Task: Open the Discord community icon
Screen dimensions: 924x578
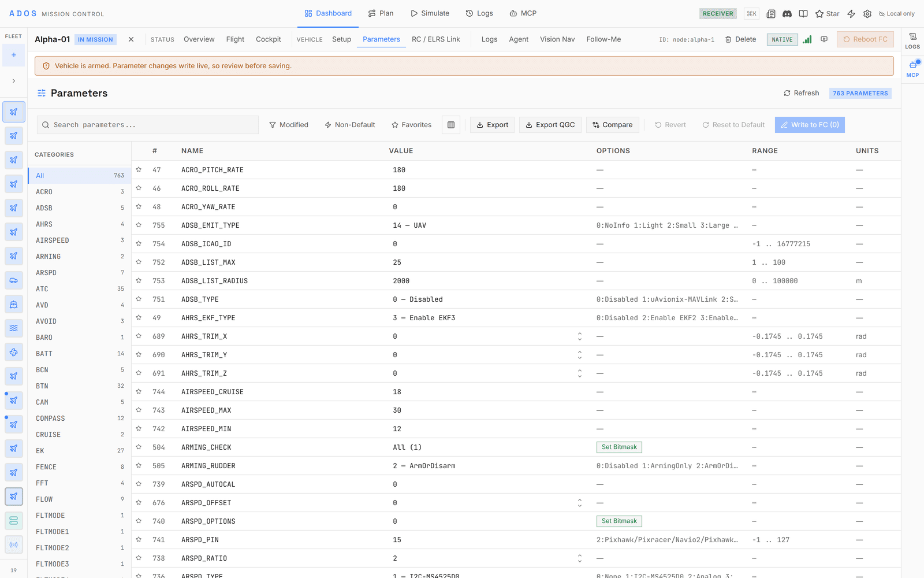Action: 787,14
